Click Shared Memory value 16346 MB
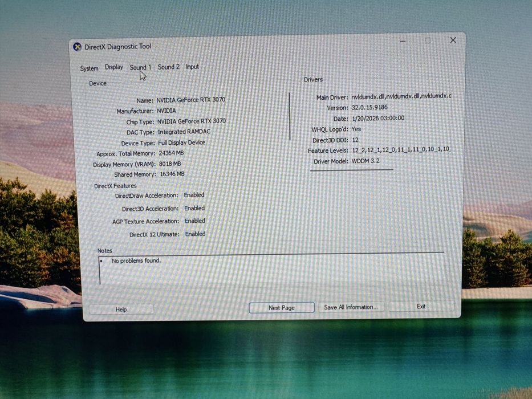The image size is (532, 399). (172, 174)
